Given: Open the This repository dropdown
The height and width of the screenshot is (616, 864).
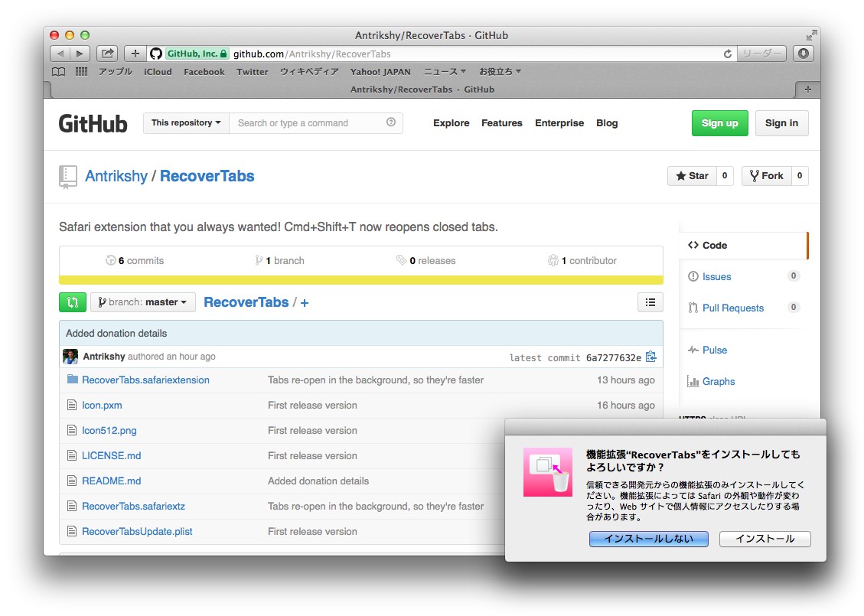Looking at the screenshot, I should click(x=186, y=123).
